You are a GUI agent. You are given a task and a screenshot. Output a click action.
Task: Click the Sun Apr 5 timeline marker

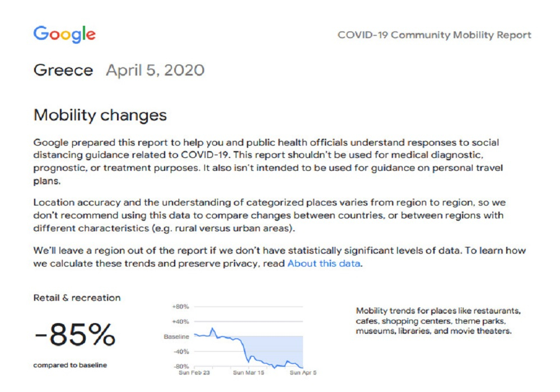coord(303,373)
